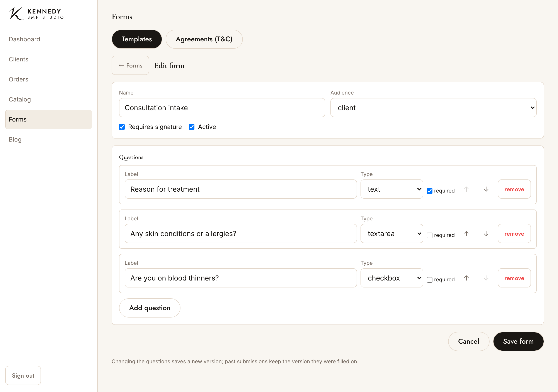Move 'blood thinners' question up

coord(466,278)
